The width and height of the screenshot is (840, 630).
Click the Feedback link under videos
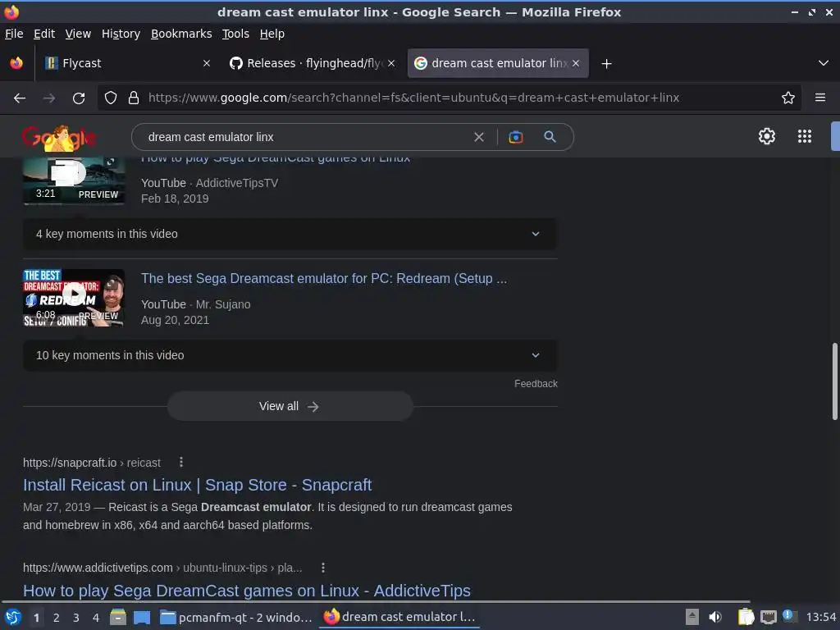tap(536, 384)
